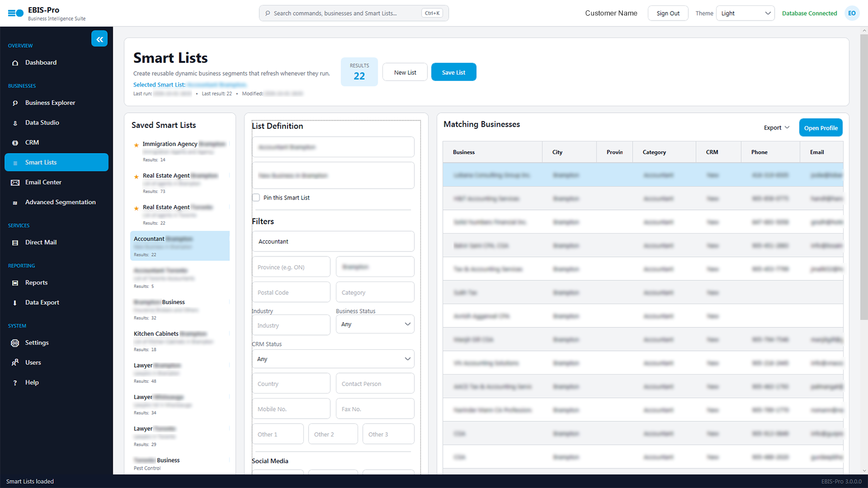Click the Settings gear icon

coord(15,343)
